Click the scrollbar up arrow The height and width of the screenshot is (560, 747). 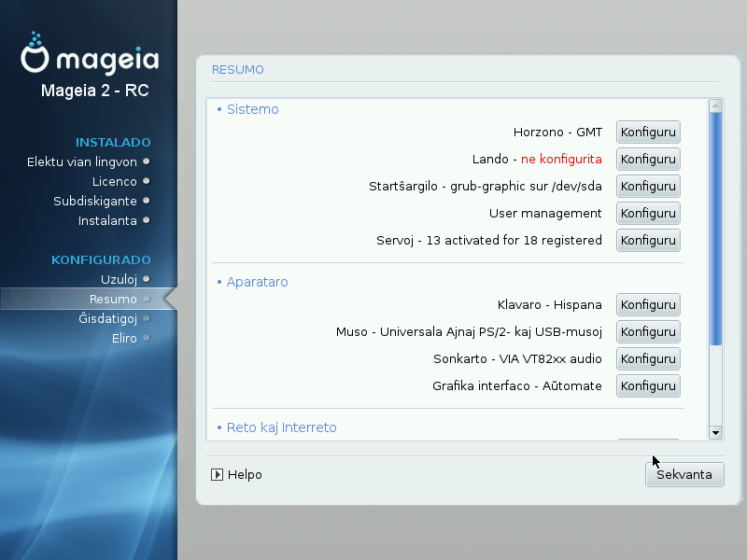click(715, 105)
